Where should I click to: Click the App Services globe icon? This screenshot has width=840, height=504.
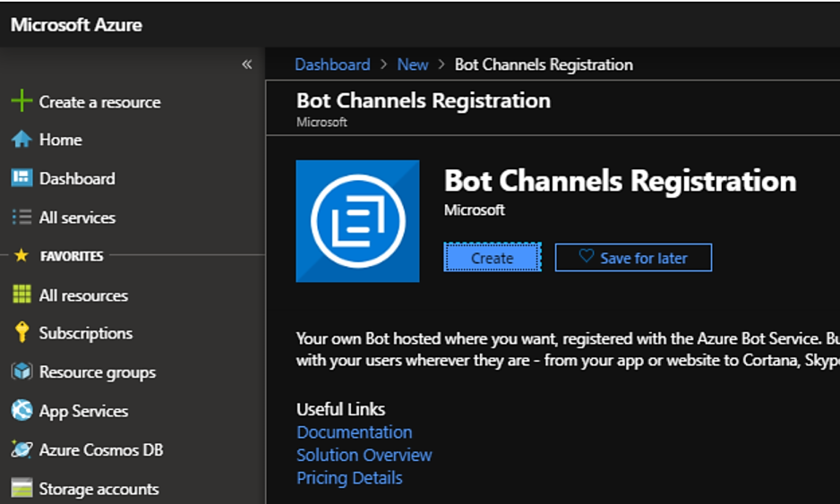point(21,410)
